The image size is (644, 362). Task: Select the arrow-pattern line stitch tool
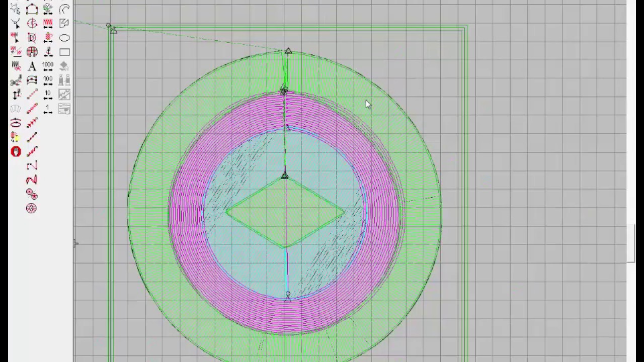coord(32,123)
